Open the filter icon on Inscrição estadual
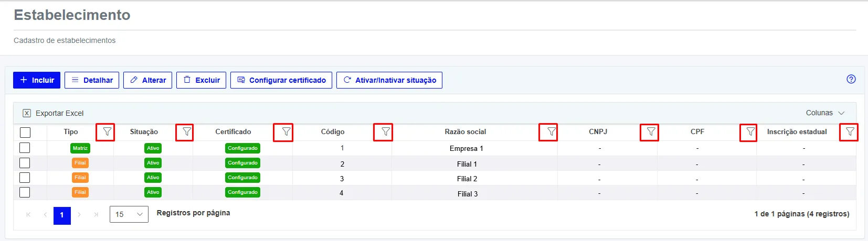868x241 pixels. (850, 132)
